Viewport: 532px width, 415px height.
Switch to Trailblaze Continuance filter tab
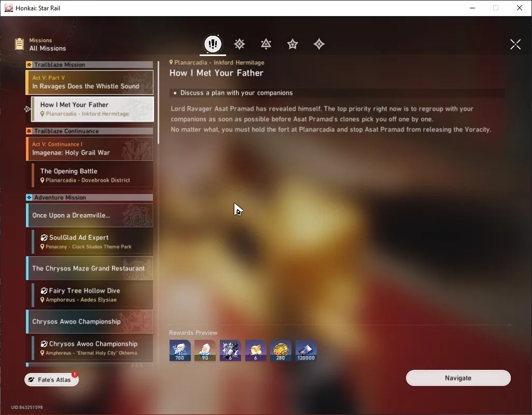pyautogui.click(x=266, y=44)
